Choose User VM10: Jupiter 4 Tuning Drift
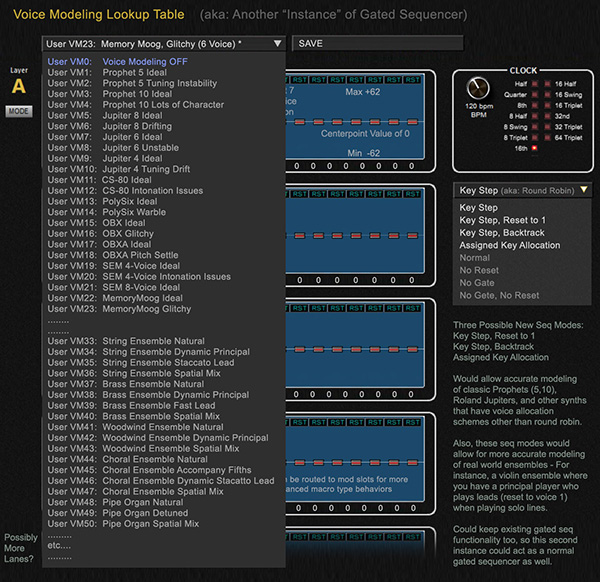The height and width of the screenshot is (582, 600). click(x=119, y=169)
